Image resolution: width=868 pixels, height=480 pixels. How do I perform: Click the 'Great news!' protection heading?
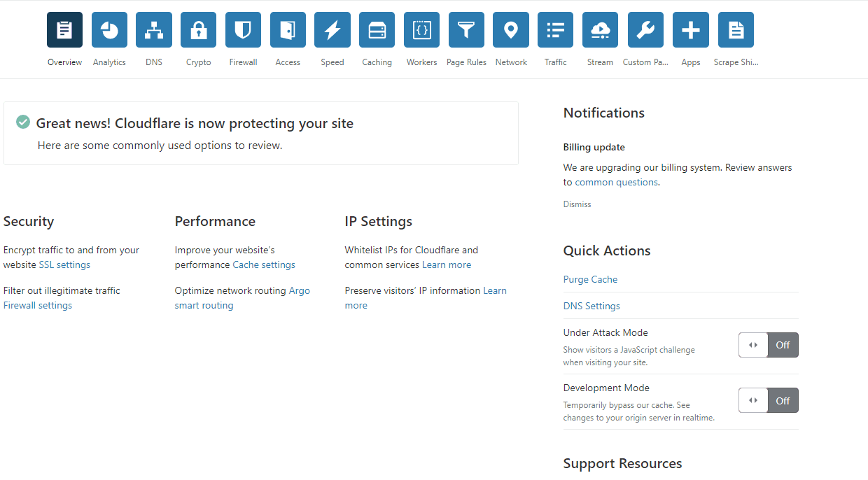pyautogui.click(x=195, y=124)
